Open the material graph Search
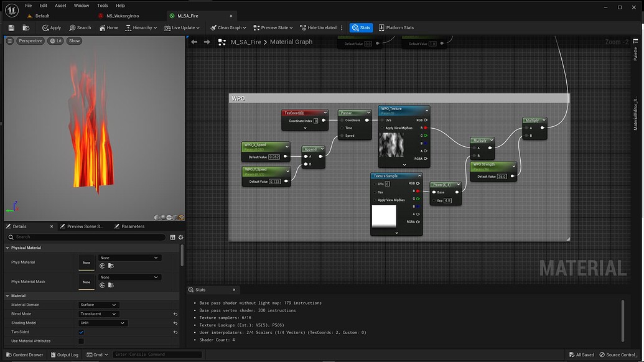The height and width of the screenshot is (362, 644). 80,27
